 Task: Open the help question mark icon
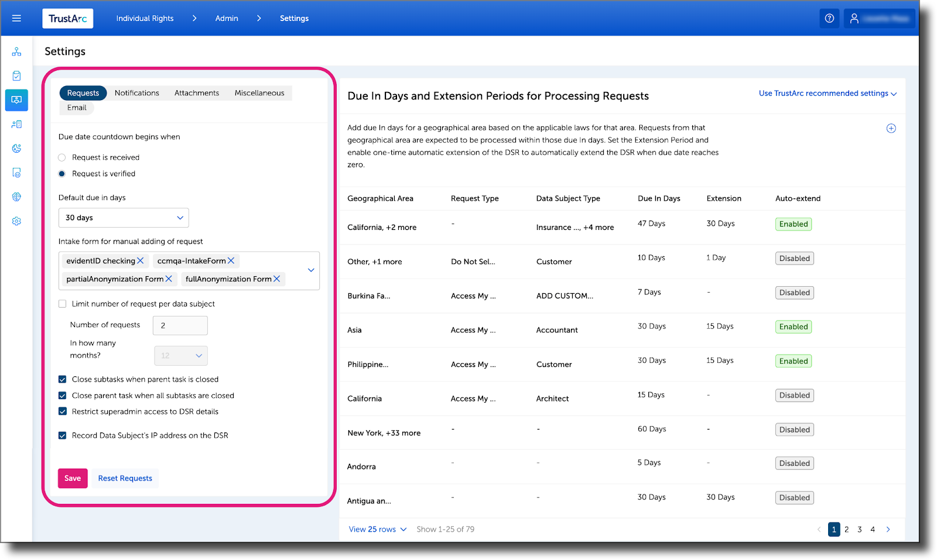pyautogui.click(x=829, y=18)
